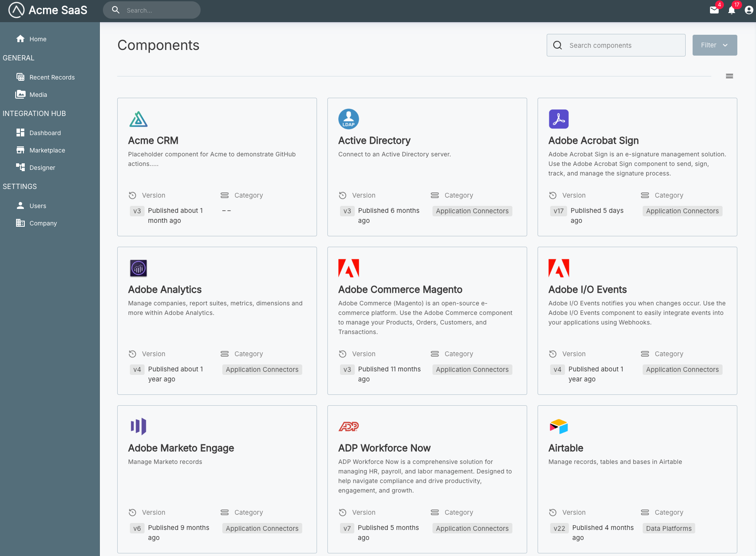
Task: Toggle the Application Connectors tag on Adobe Analytics
Action: click(262, 369)
